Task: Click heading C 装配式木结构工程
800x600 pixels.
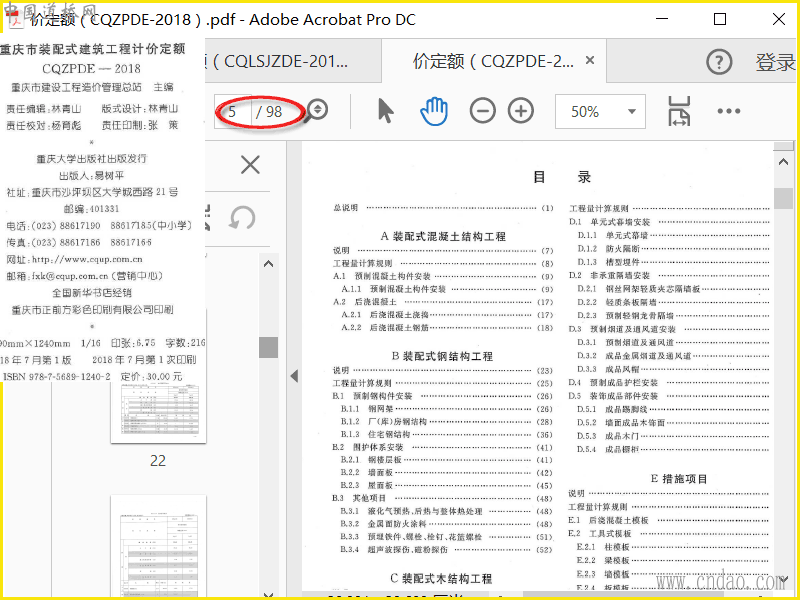Action: [x=441, y=579]
